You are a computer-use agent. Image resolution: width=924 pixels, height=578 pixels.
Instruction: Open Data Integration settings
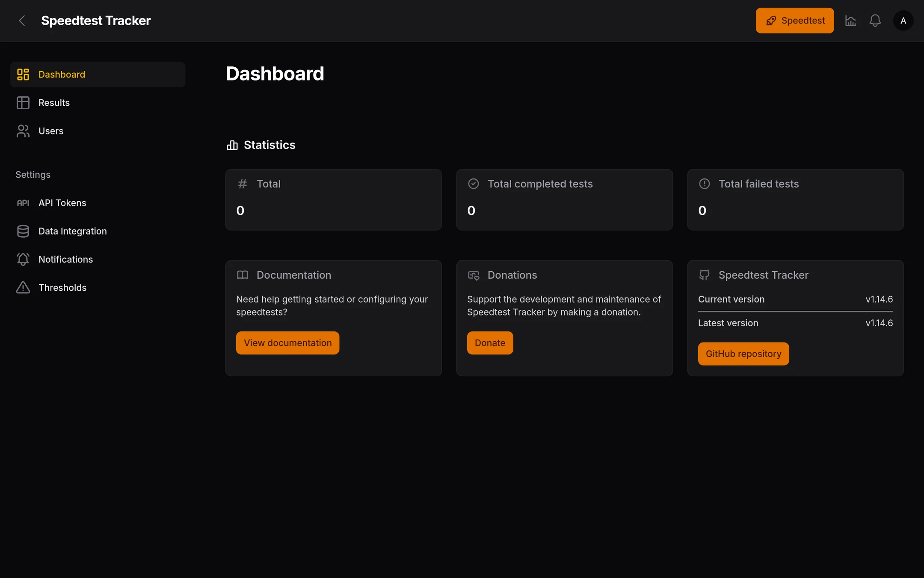[x=98, y=231]
